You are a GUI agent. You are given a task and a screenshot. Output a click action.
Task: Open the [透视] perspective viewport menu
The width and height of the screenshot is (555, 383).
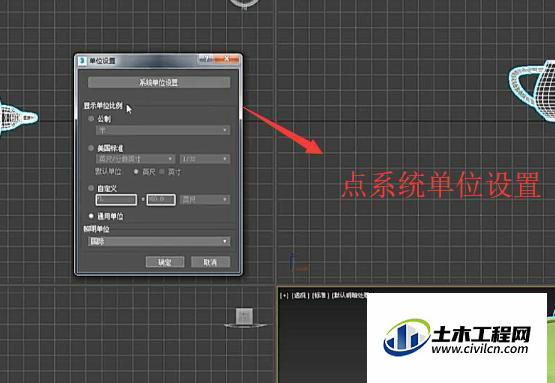pos(300,295)
